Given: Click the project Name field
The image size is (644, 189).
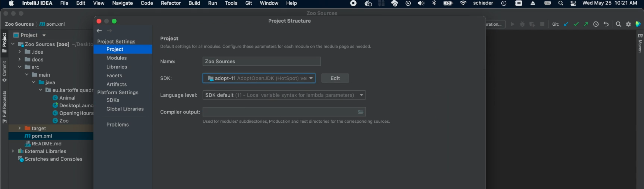Looking at the screenshot, I should pos(261,61).
